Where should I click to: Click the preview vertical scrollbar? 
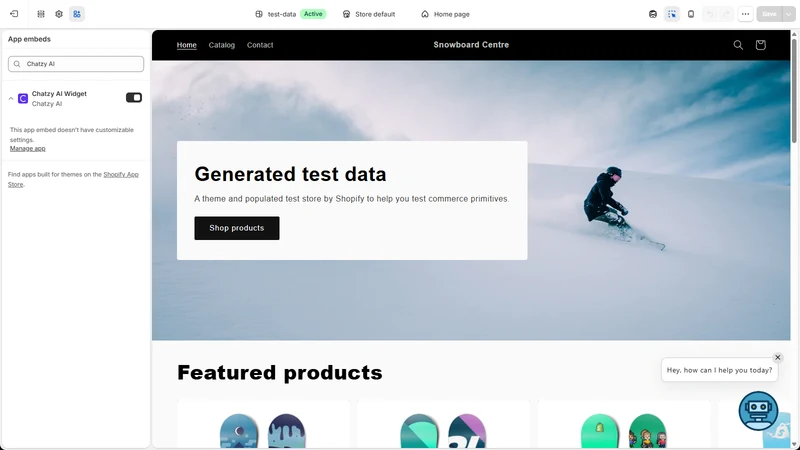click(x=794, y=91)
